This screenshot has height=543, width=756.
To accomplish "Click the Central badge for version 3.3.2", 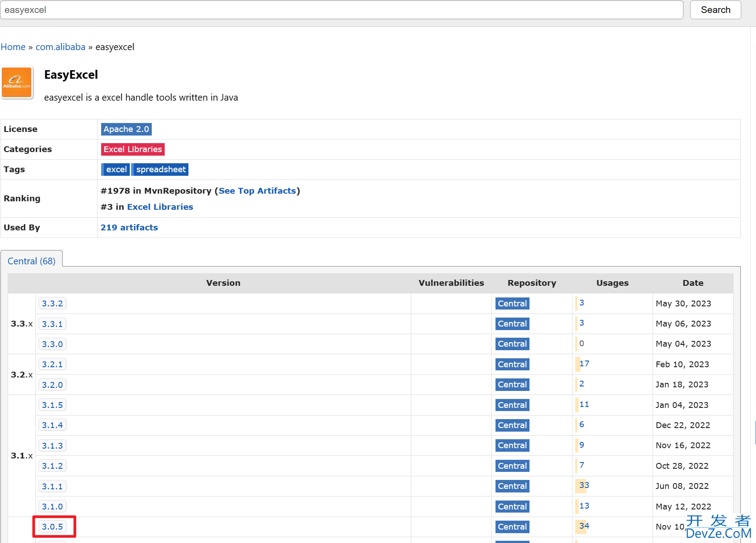I will (513, 304).
